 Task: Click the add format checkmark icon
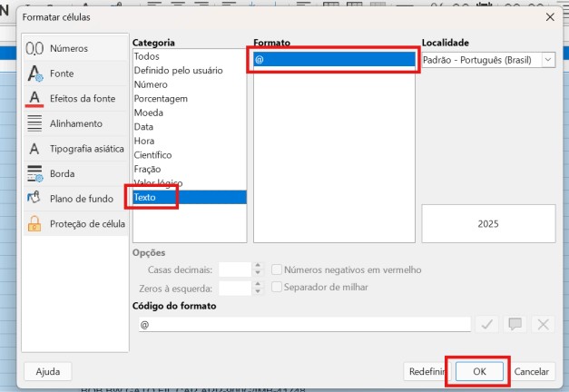(486, 324)
